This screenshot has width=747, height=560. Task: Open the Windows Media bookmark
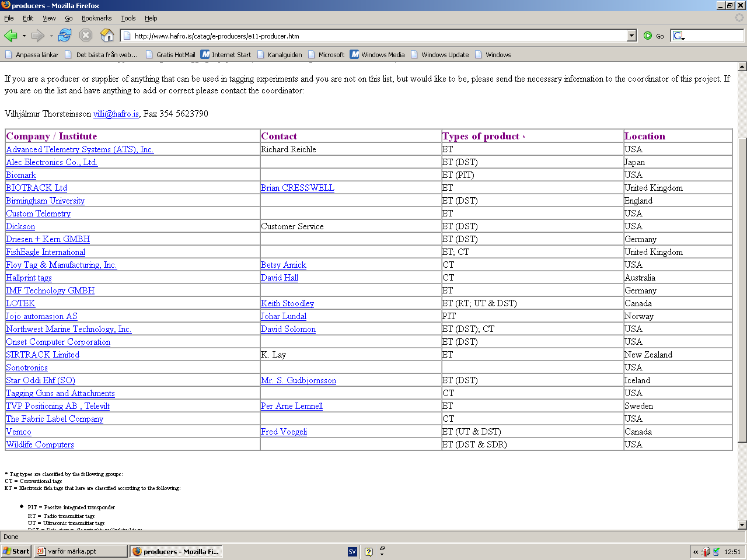pyautogui.click(x=378, y=55)
